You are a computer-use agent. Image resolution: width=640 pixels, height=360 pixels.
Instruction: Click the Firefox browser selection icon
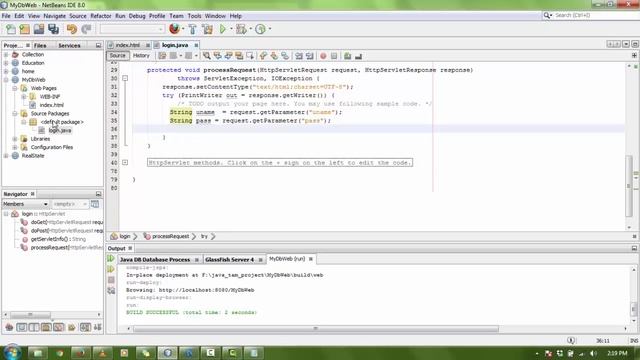pos(174,29)
